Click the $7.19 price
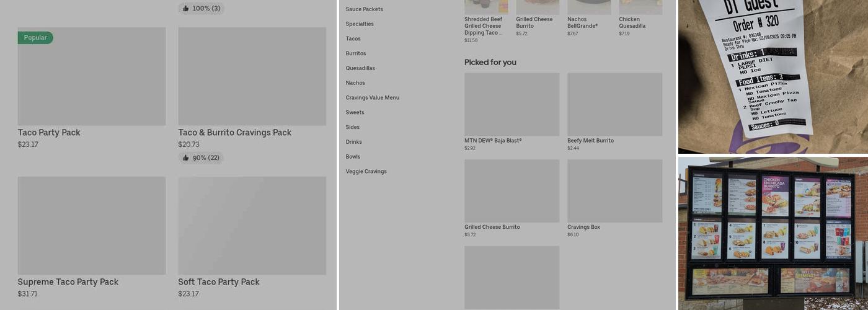Image resolution: width=868 pixels, height=310 pixels. [x=624, y=33]
